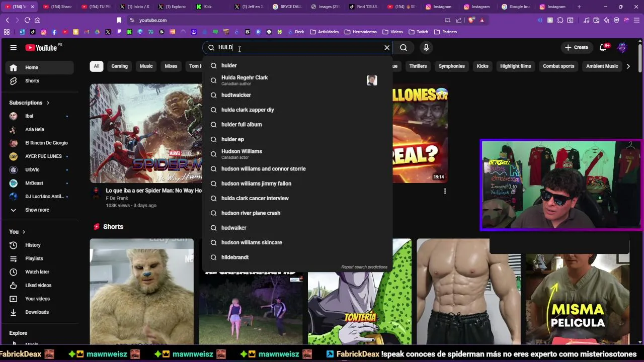Select the 'All' filter chip
The height and width of the screenshot is (362, 644).
(97, 66)
